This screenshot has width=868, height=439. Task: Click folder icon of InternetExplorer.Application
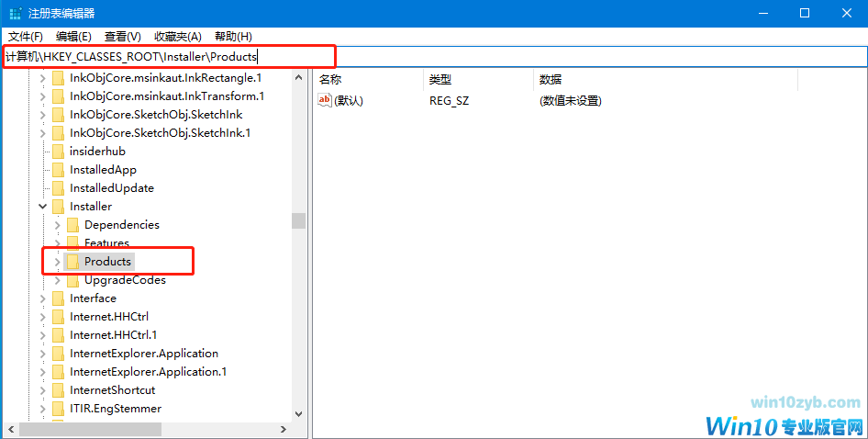[58, 353]
